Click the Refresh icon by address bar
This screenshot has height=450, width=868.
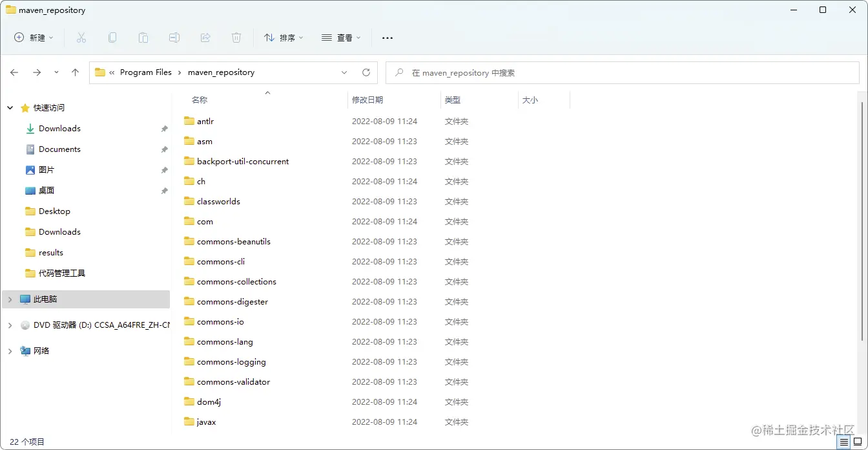[x=366, y=72]
